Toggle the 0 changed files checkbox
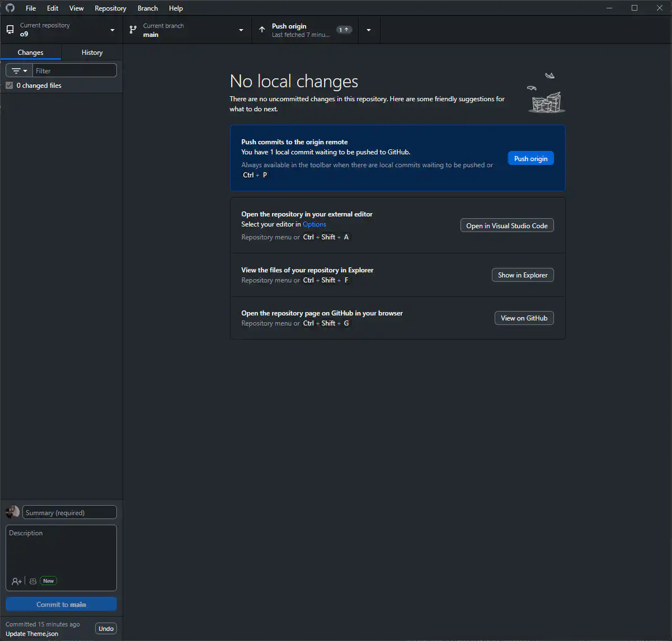 [x=10, y=86]
